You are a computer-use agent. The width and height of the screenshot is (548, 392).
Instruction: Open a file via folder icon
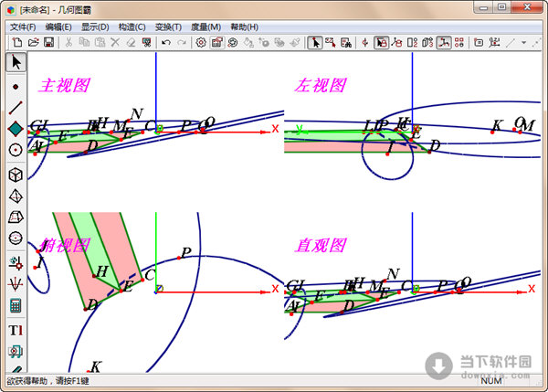tap(33, 43)
